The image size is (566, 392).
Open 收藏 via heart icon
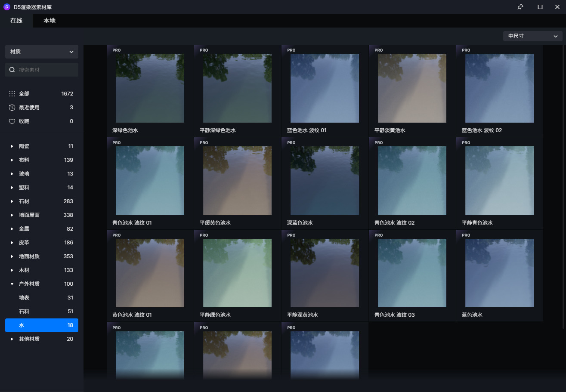(12, 121)
